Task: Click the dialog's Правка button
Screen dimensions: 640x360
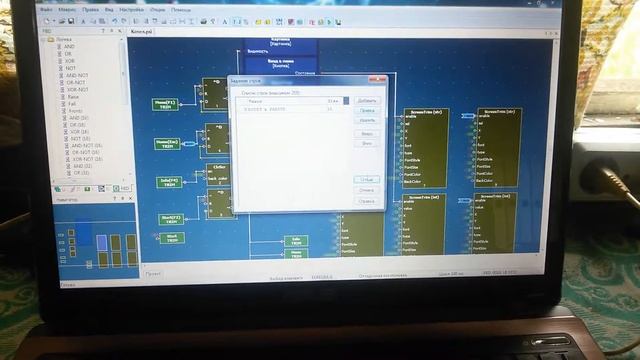Action: pyautogui.click(x=367, y=111)
